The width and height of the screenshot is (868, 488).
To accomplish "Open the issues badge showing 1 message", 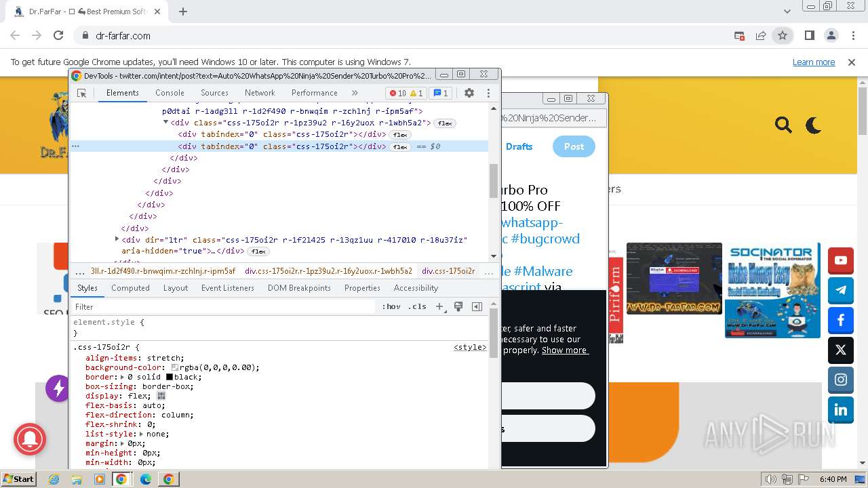I will point(440,93).
